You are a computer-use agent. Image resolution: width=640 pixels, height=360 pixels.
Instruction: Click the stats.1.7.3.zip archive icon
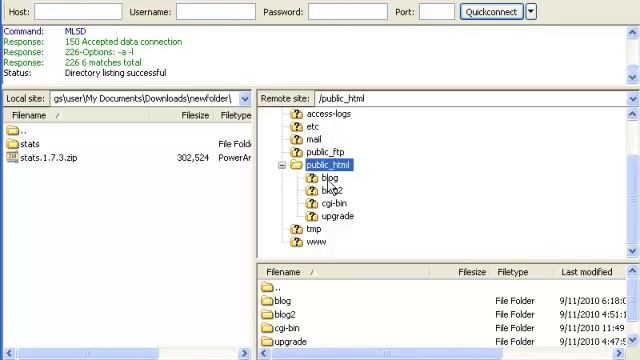13,157
